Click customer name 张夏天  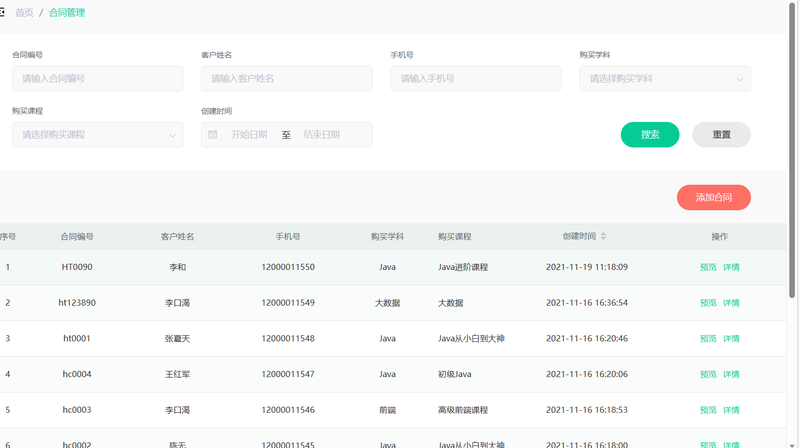point(178,338)
